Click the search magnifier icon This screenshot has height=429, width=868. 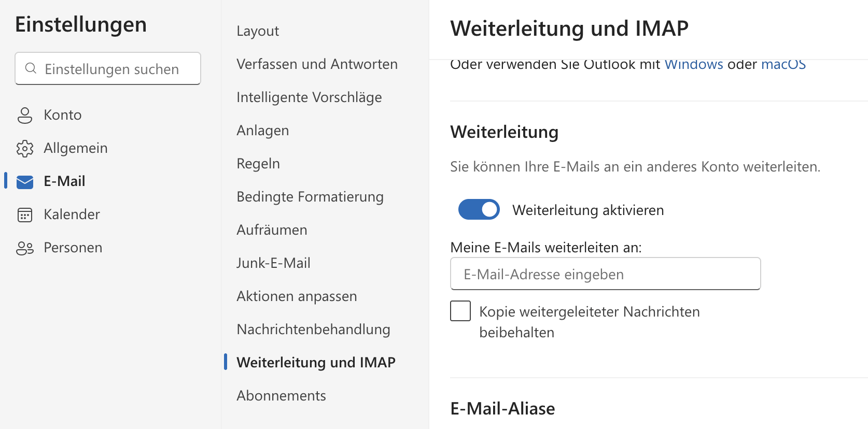(31, 68)
